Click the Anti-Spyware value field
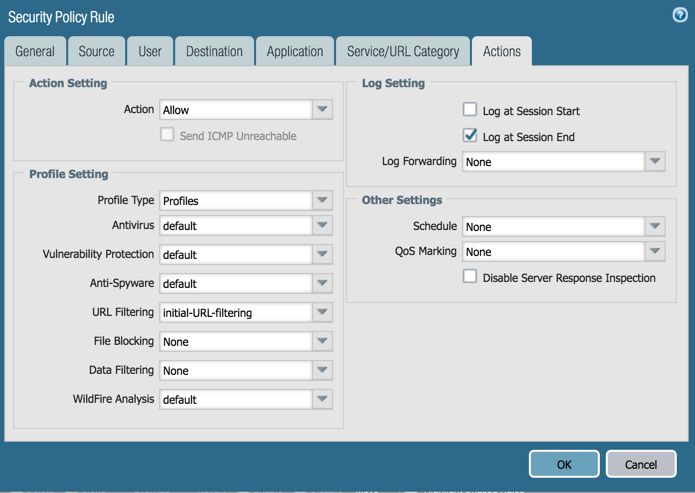This screenshot has width=695, height=493. [236, 283]
